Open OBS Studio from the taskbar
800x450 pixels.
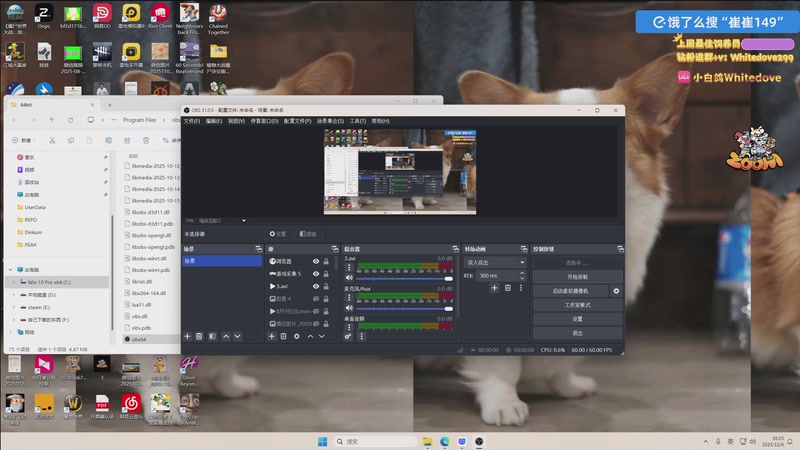pyautogui.click(x=479, y=442)
